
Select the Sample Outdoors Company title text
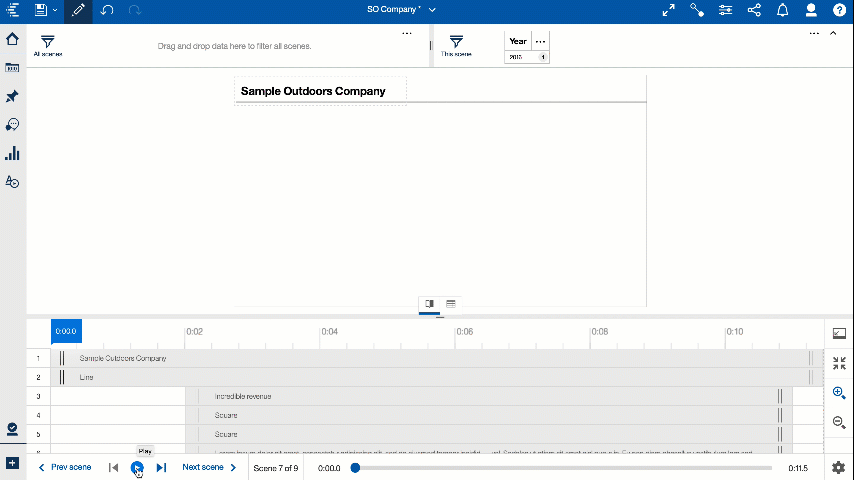[x=313, y=91]
